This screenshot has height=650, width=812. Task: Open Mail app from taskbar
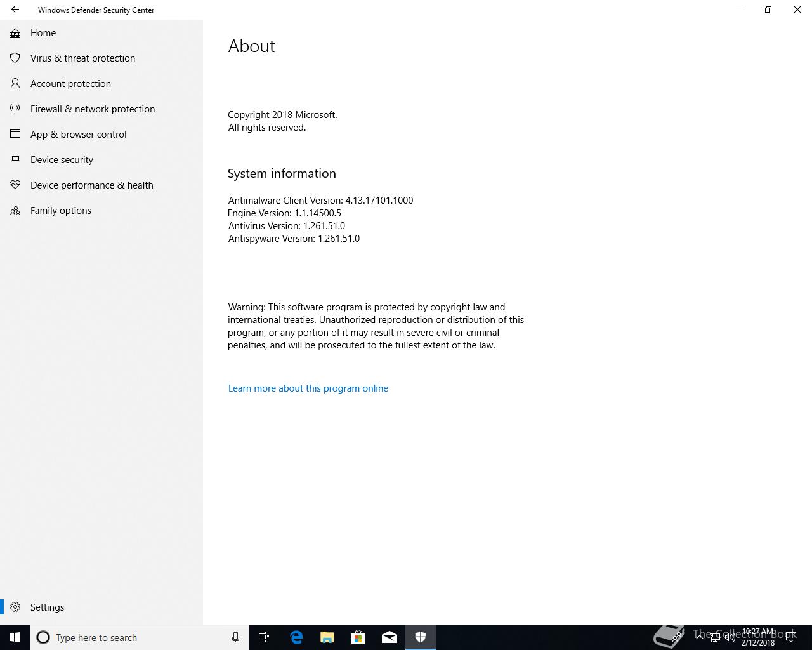coord(390,637)
